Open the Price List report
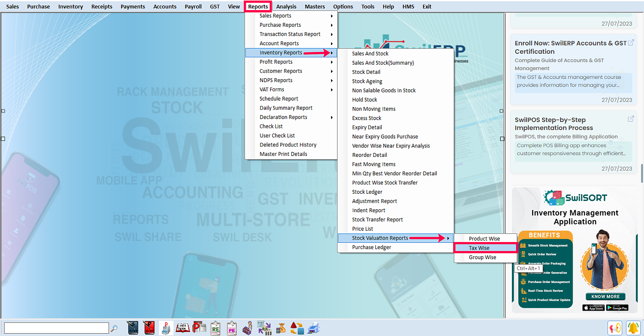 point(395,229)
